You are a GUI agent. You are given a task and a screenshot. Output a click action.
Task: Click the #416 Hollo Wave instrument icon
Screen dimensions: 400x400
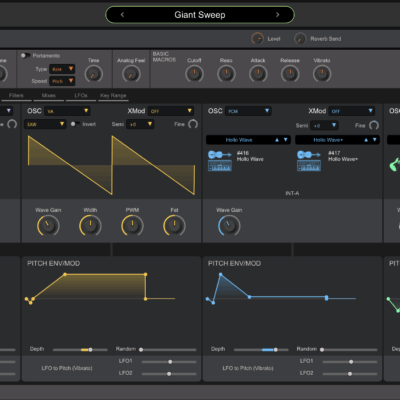click(x=220, y=161)
